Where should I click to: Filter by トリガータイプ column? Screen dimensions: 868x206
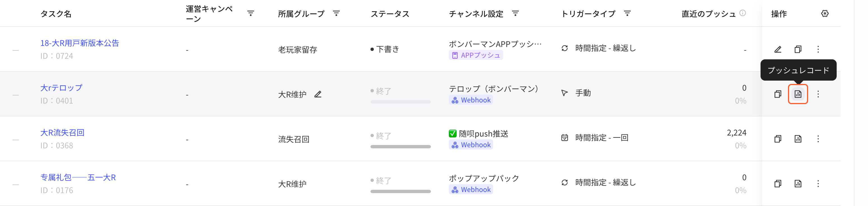coord(627,13)
